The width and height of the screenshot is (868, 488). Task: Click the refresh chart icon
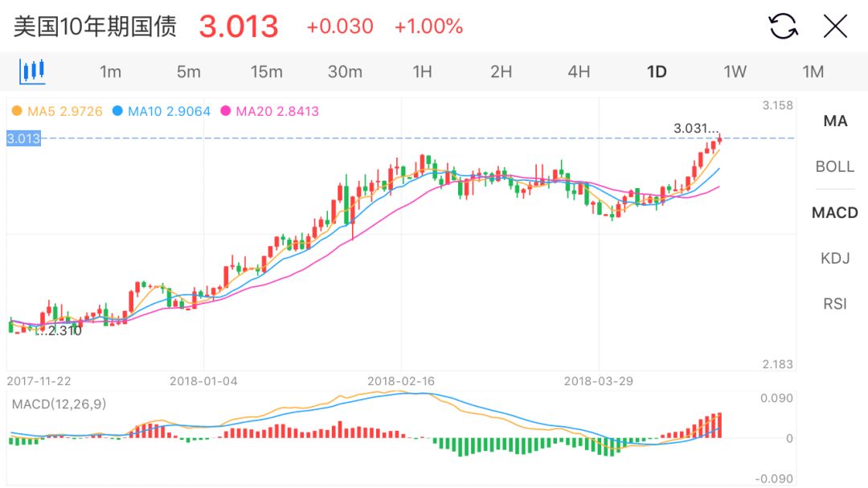[x=783, y=27]
